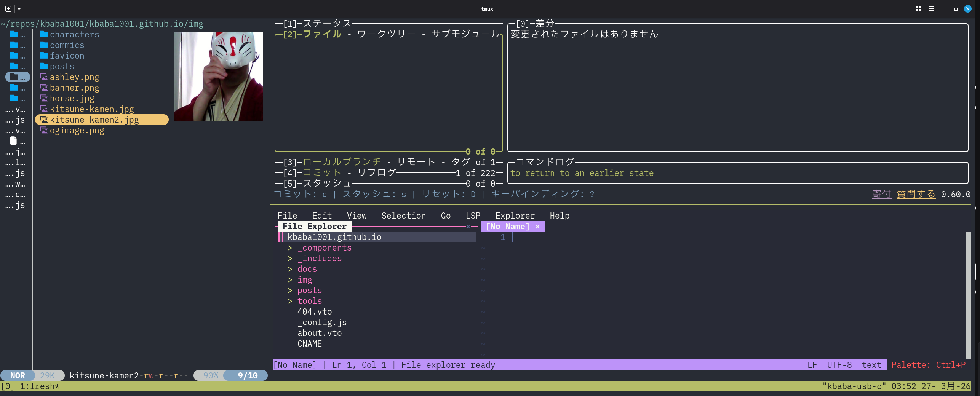Click the grid overview icon in title bar
This screenshot has width=980, height=396.
[918, 9]
